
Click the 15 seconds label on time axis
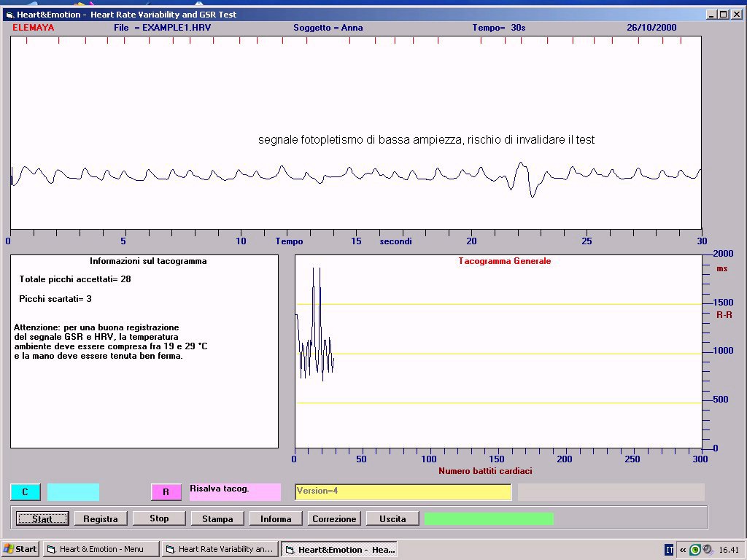[356, 241]
